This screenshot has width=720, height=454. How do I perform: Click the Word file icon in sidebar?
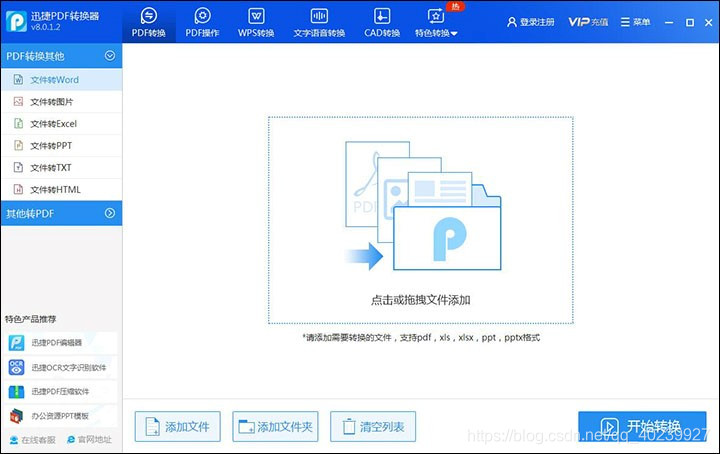click(18, 79)
